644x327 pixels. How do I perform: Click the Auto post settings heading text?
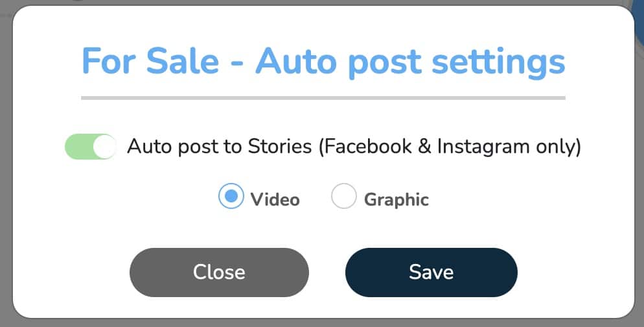tap(410, 62)
